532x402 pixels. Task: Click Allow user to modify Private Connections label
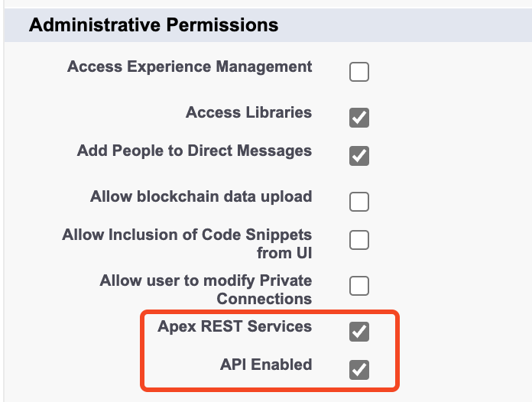coord(206,290)
